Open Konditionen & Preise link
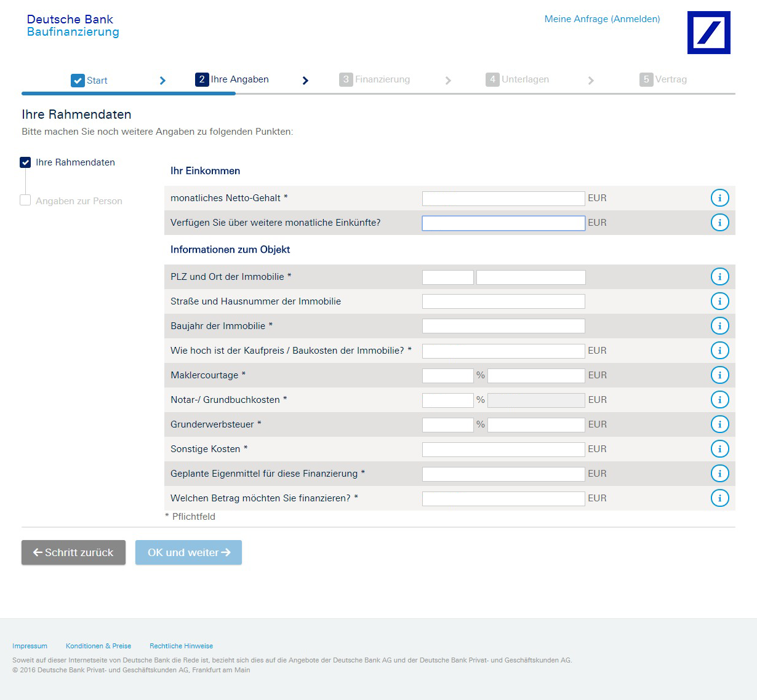 coord(98,646)
